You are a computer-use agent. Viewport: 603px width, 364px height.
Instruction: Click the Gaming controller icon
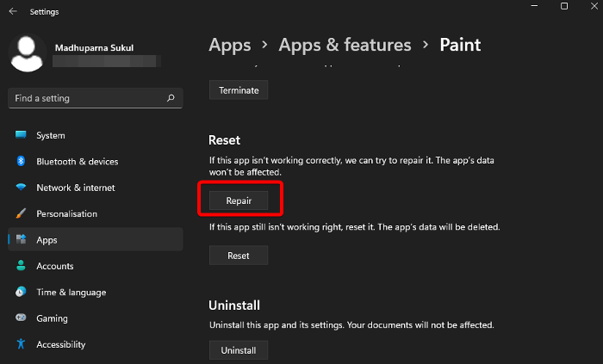pyautogui.click(x=21, y=318)
